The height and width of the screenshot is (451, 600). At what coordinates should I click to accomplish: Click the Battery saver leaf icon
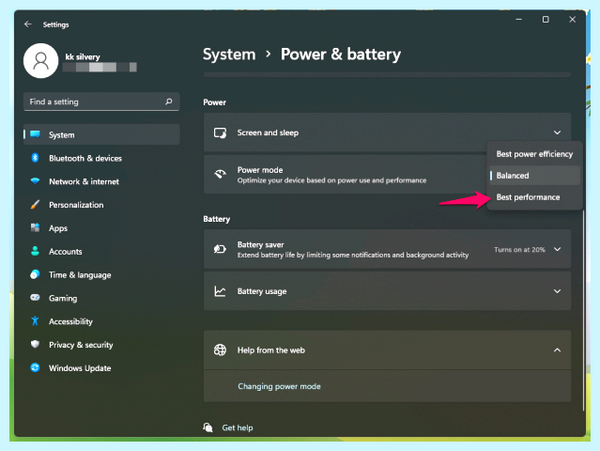[220, 249]
